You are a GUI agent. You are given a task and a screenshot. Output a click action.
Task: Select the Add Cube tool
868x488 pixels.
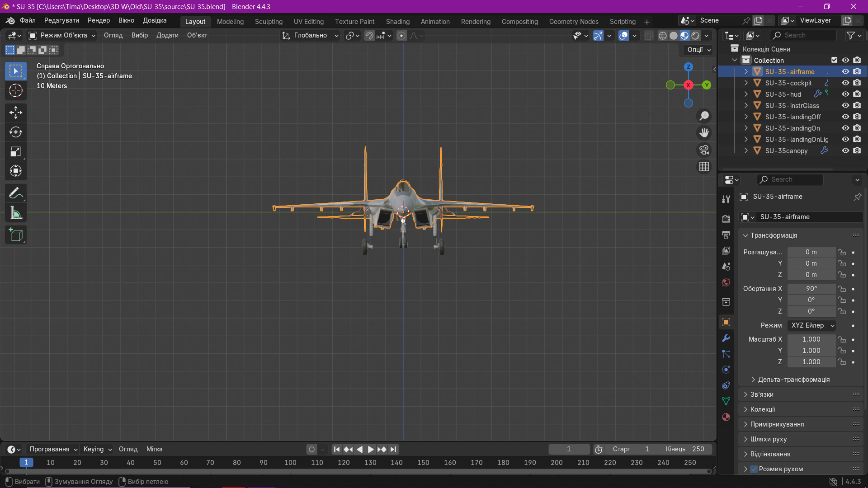point(16,235)
